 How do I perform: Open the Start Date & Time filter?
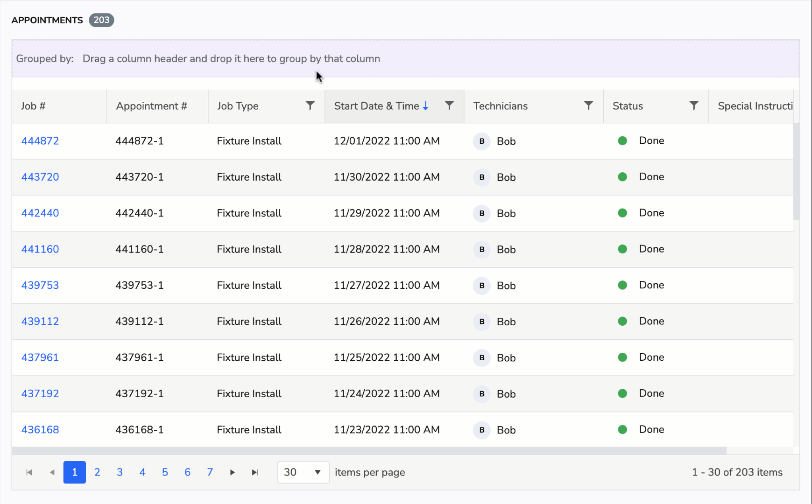(x=449, y=106)
